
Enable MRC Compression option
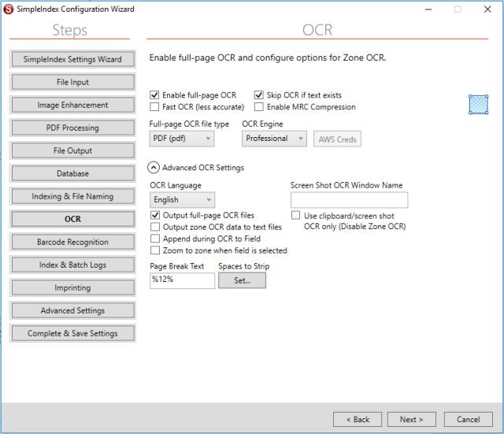(259, 106)
